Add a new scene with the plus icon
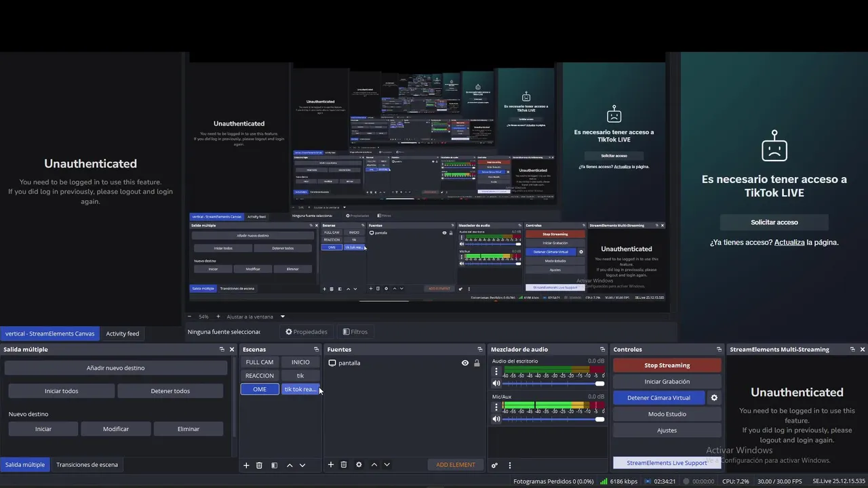Viewport: 868px width, 488px height. tap(246, 465)
